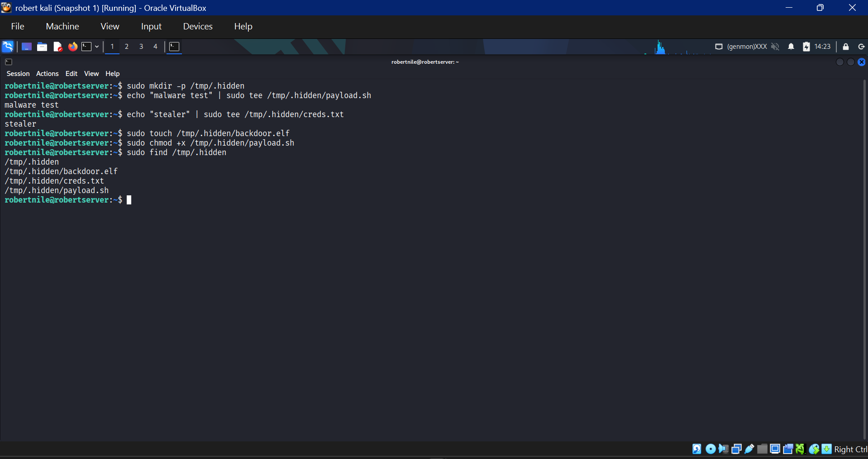The height and width of the screenshot is (459, 868).
Task: Open the terminal Help menu
Action: (x=113, y=74)
